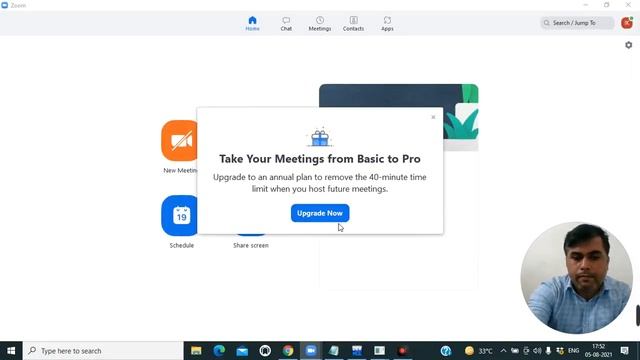Open the profile avatar menu
Image resolution: width=640 pixels, height=360 pixels.
point(627,23)
